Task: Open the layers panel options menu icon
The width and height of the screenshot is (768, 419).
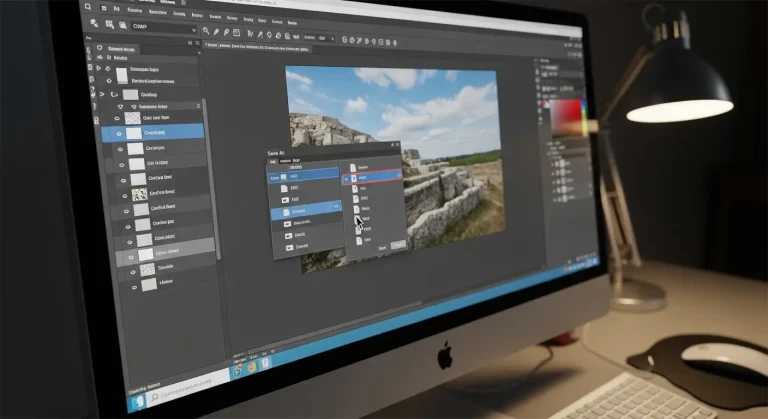Action: [x=197, y=43]
